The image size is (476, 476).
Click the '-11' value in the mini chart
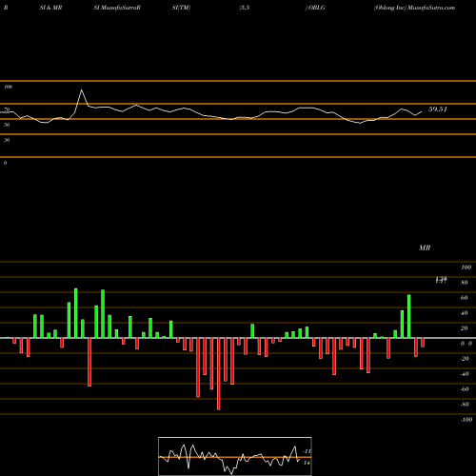(x=307, y=451)
